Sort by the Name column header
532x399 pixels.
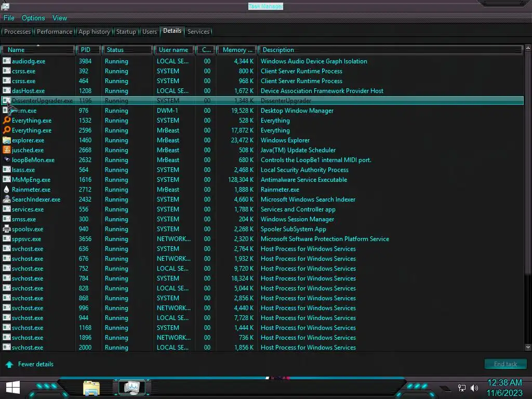[37, 50]
